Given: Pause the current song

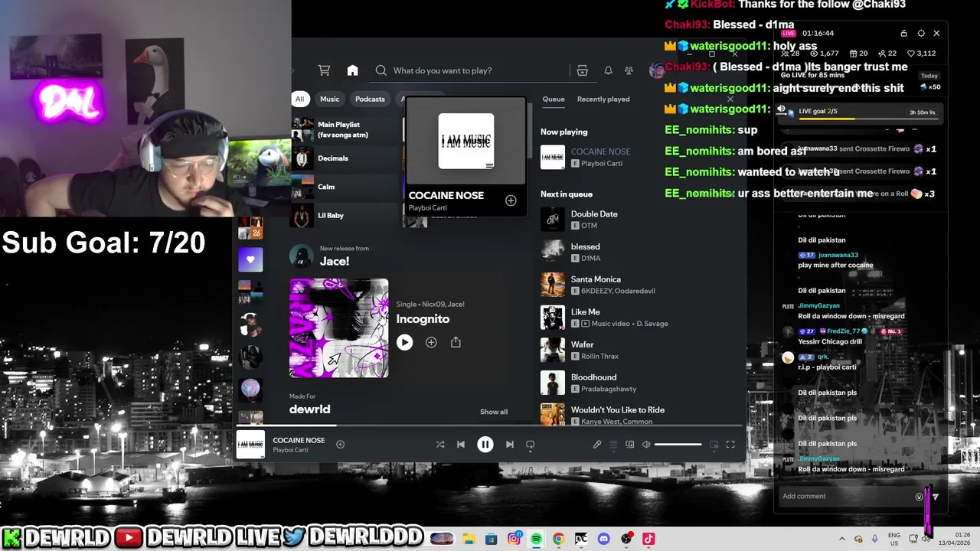Looking at the screenshot, I should coord(485,445).
